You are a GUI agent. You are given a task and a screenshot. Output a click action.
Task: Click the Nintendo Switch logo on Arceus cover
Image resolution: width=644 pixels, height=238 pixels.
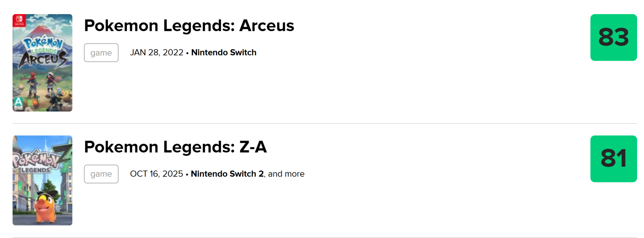click(x=19, y=20)
